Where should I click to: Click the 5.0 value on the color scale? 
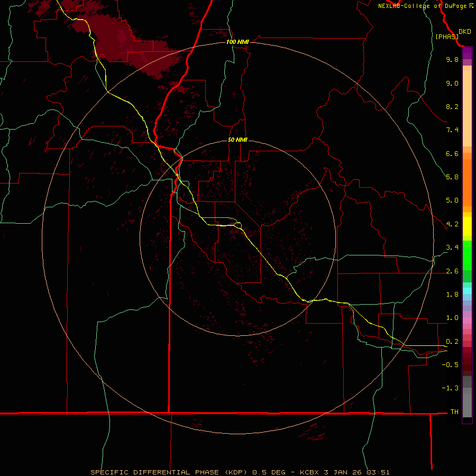[x=452, y=200]
